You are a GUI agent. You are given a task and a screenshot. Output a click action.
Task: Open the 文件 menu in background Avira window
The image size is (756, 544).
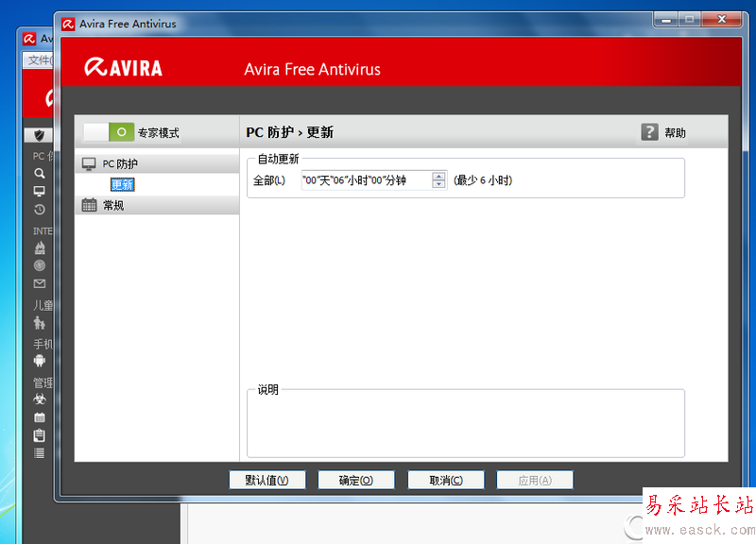pos(39,60)
